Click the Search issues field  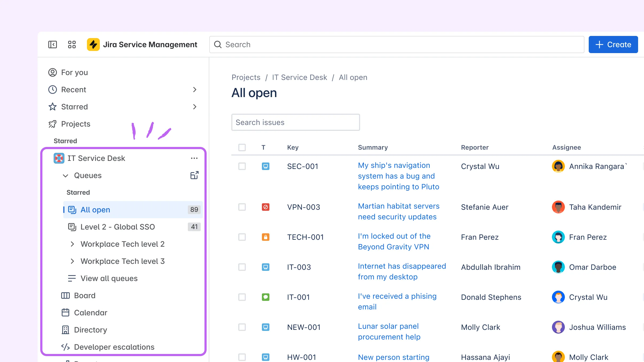pos(295,122)
